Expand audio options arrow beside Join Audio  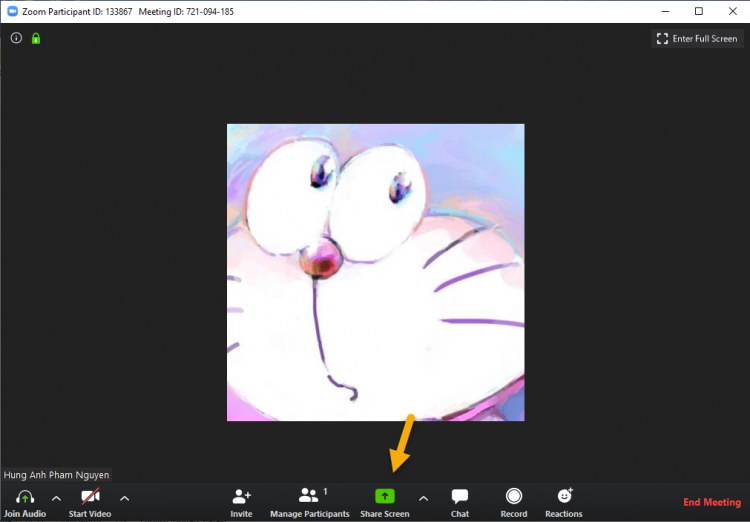coord(56,498)
